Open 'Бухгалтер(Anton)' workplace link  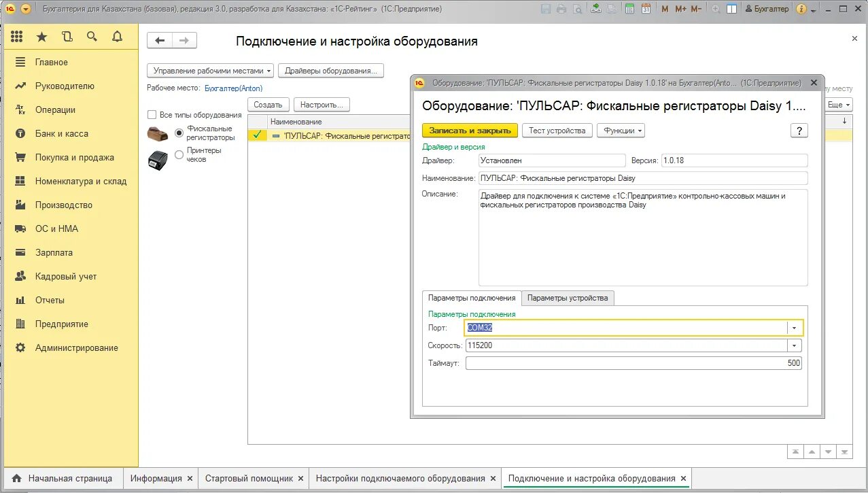(x=233, y=88)
